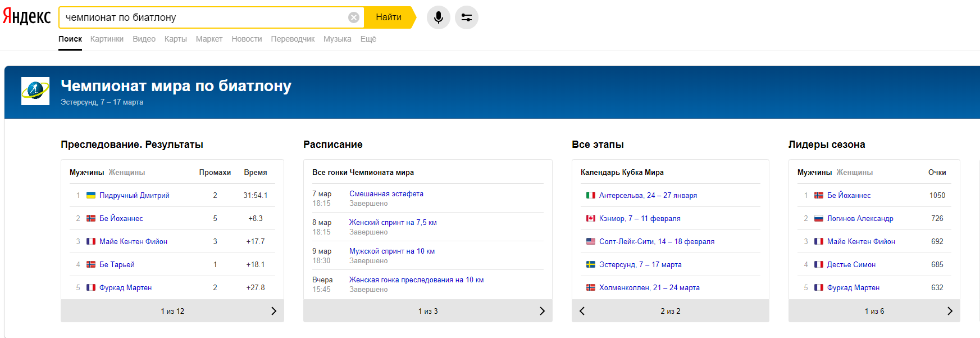
Task: Clear the search query text
Action: coord(354,17)
